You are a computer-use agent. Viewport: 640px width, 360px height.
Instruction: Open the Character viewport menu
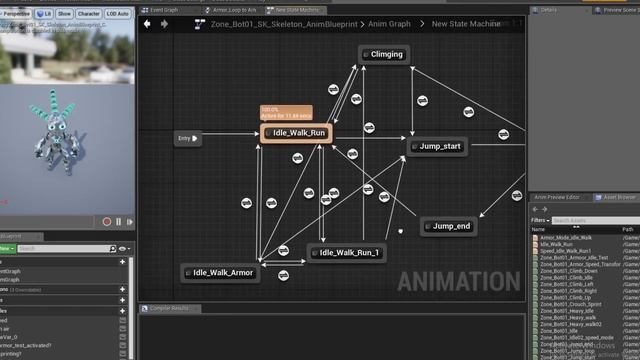[x=89, y=13]
